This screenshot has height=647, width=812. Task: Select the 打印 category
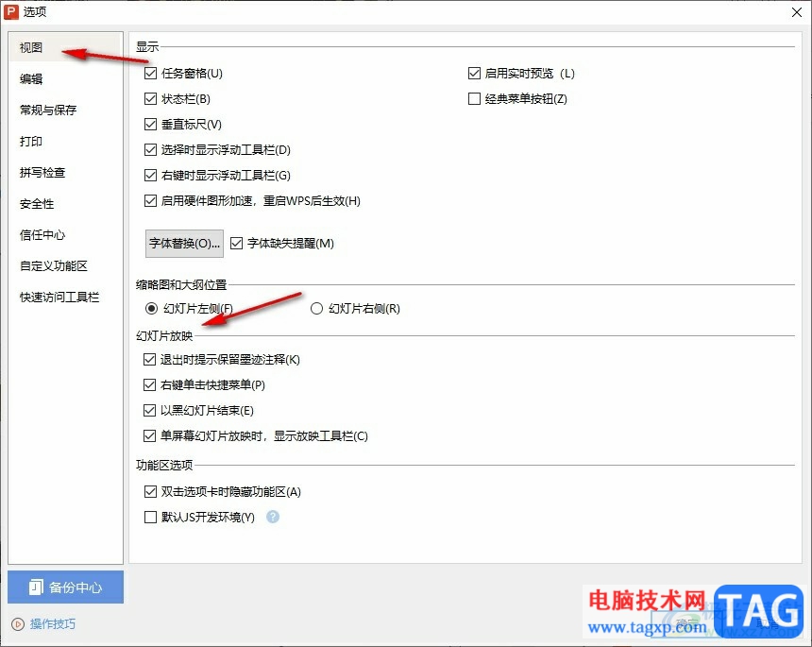coord(65,141)
